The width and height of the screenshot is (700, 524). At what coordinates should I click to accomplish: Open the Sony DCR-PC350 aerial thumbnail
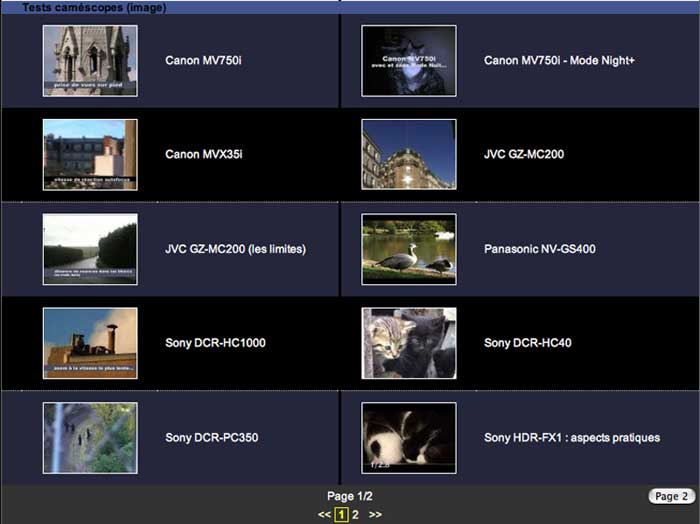coord(90,438)
